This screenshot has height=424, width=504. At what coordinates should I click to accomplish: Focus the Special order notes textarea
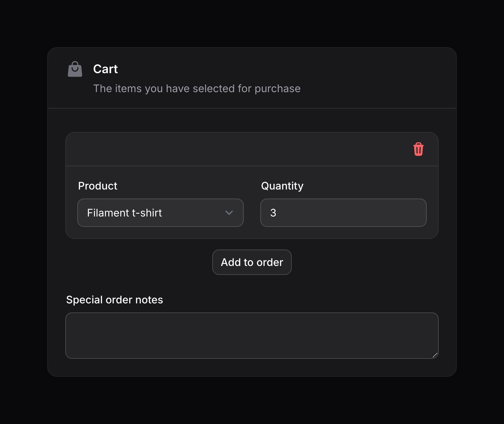(252, 336)
